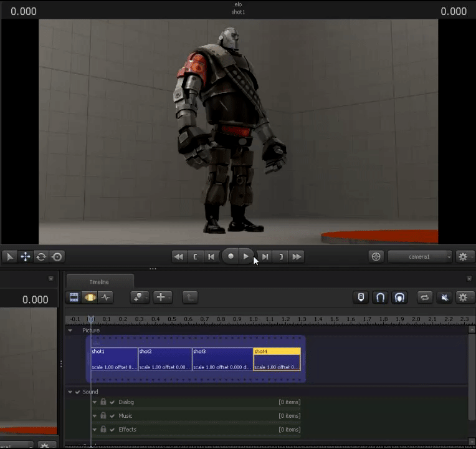Click the record button in transport controls
Viewport: 476px width, 449px height.
231,256
